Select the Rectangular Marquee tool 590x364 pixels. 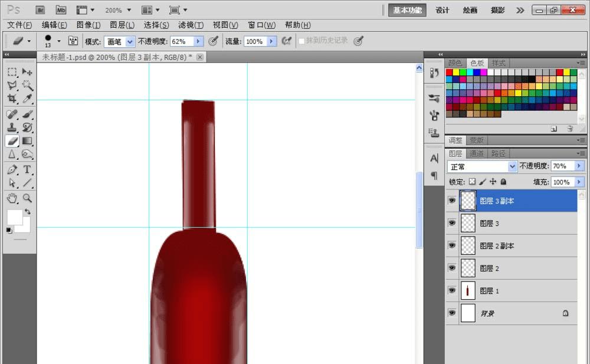pos(12,72)
